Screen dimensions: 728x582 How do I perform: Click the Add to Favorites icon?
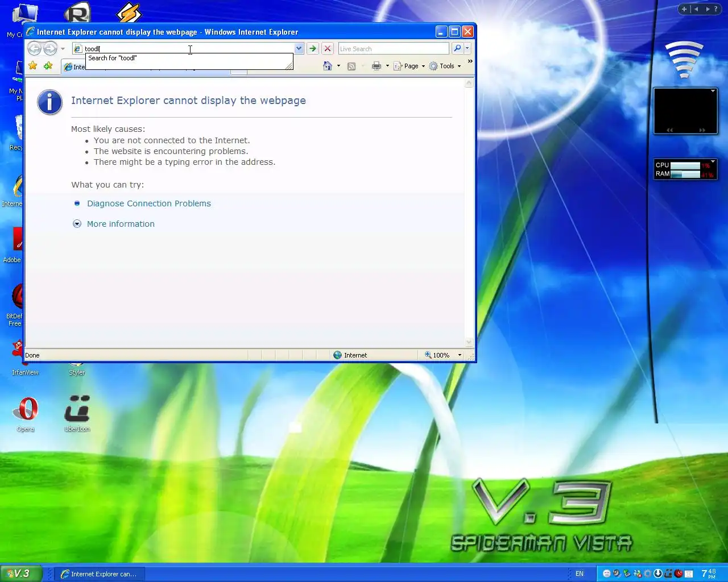click(x=48, y=66)
